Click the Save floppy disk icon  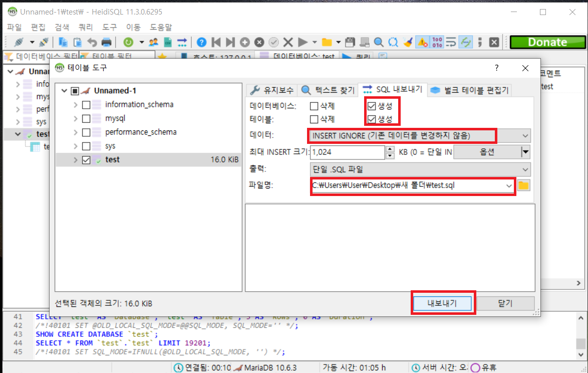coord(350,42)
